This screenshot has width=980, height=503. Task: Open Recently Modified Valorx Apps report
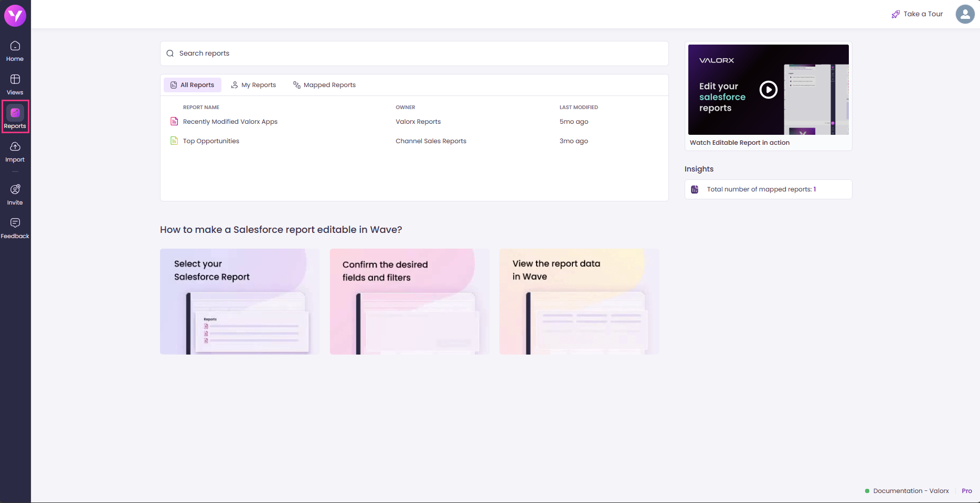pos(230,122)
